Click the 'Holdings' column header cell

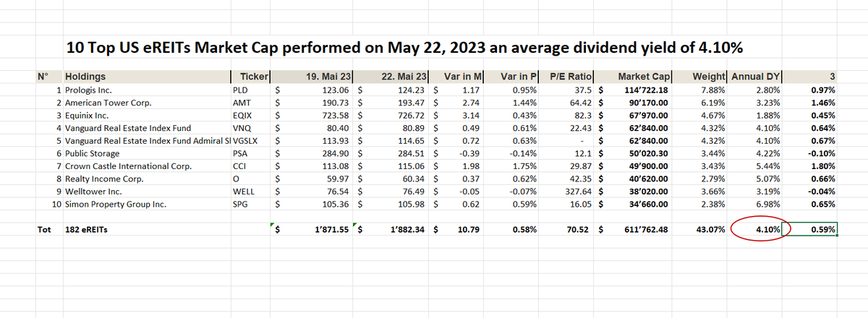(146, 76)
